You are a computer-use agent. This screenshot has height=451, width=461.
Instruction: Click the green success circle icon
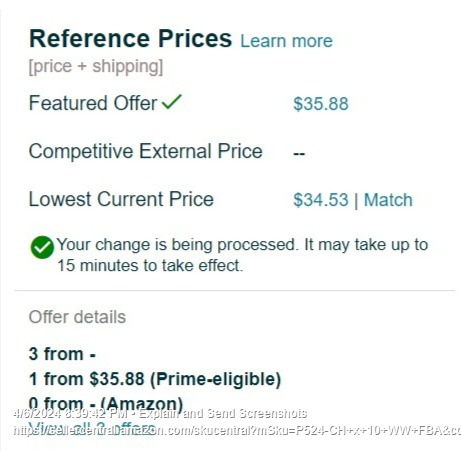42,247
